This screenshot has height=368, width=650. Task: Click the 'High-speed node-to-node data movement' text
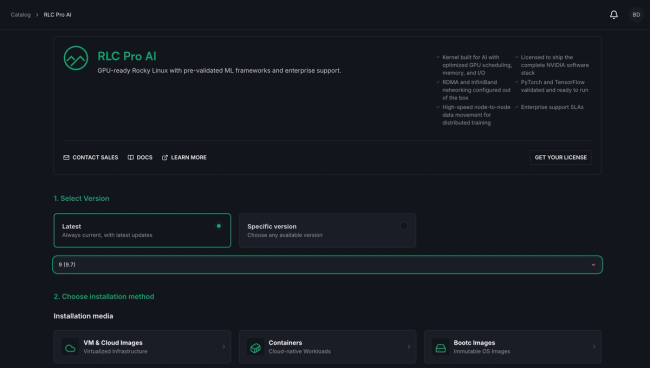pyautogui.click(x=476, y=115)
